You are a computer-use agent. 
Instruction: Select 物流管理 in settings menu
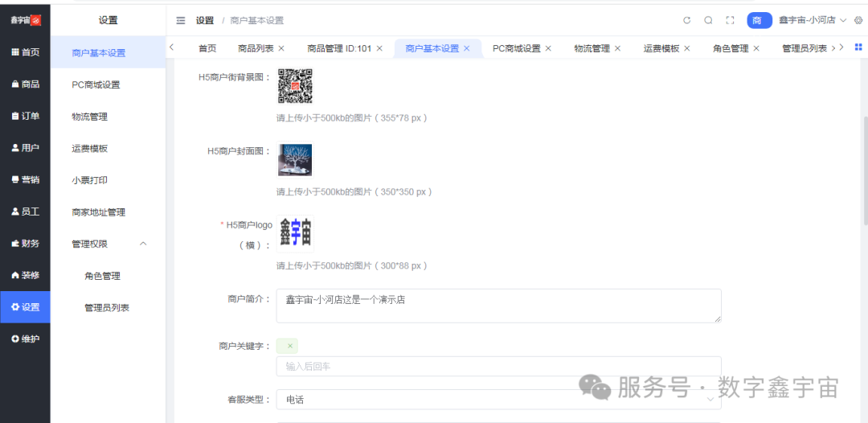click(x=108, y=117)
